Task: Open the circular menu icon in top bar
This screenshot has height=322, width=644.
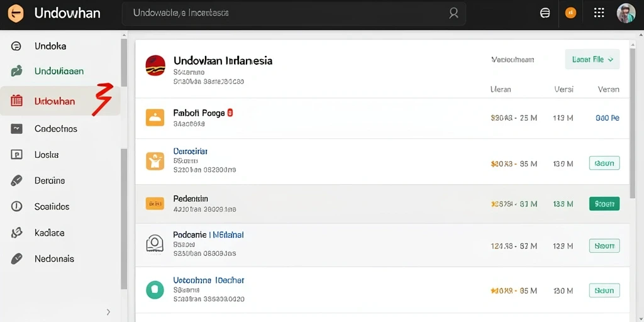Action: tap(545, 13)
